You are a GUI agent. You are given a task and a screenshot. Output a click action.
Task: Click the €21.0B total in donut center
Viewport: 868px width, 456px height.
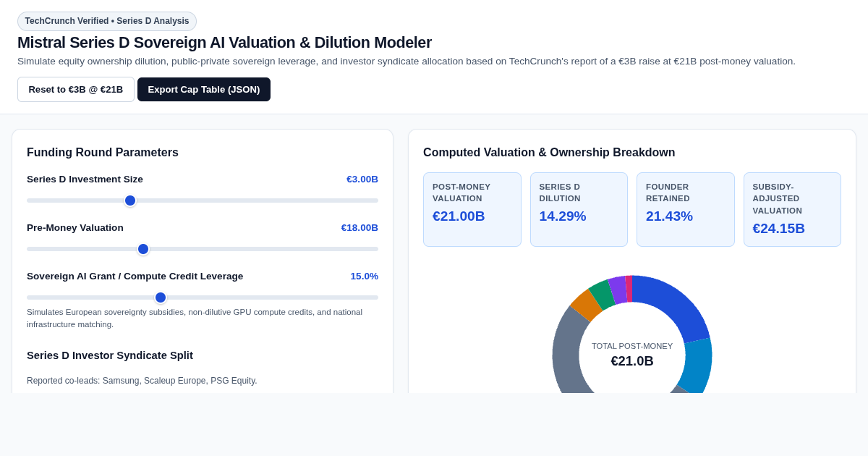(x=632, y=361)
